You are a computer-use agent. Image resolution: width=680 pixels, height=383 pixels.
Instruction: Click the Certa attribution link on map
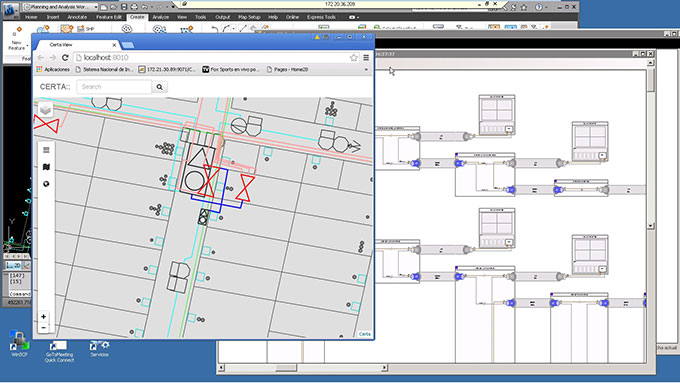pyautogui.click(x=365, y=334)
